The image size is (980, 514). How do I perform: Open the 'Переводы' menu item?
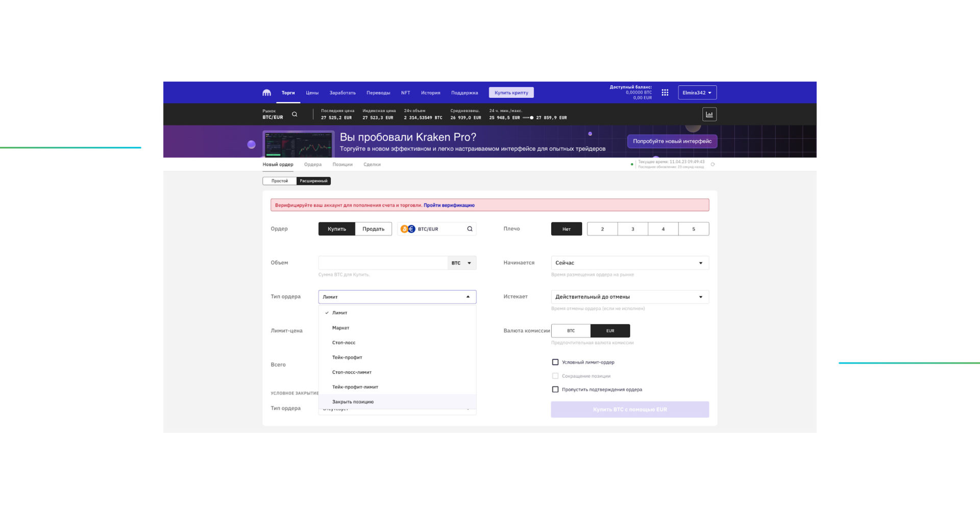(x=378, y=92)
